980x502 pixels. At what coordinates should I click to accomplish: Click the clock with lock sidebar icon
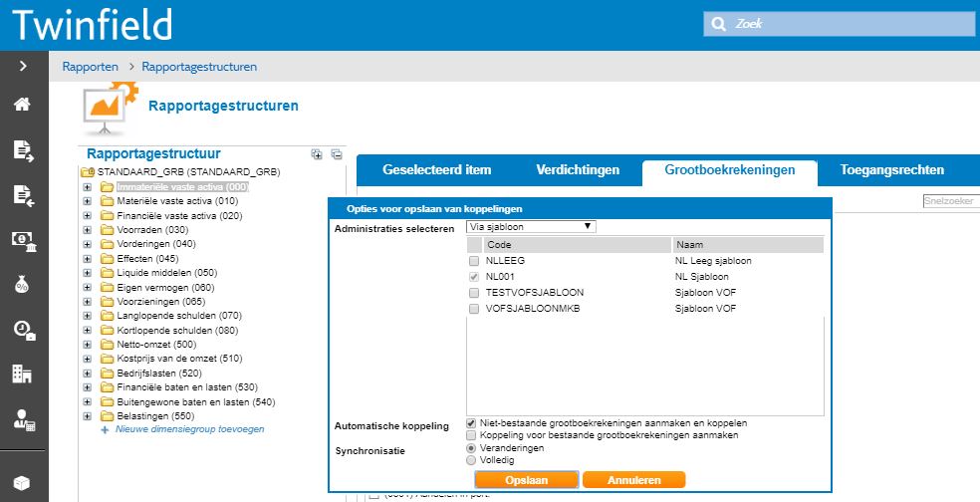22,329
